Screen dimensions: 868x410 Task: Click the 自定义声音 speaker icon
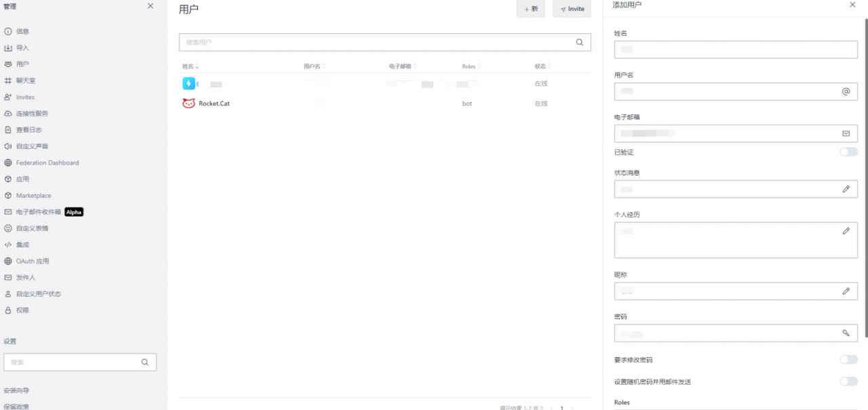8,146
